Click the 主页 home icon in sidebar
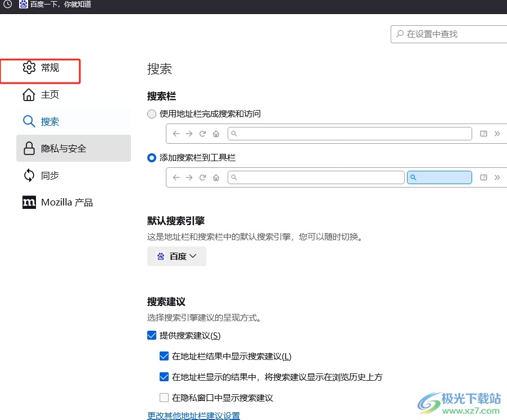 pyautogui.click(x=29, y=95)
